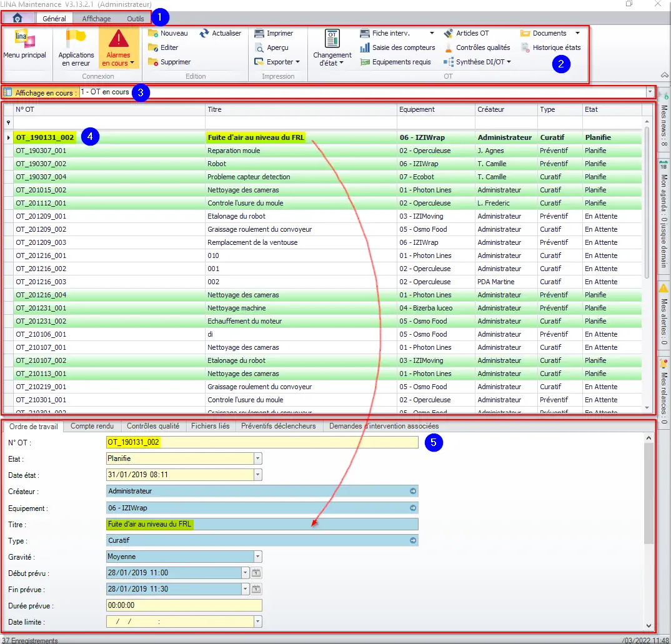Click Editer in Edition group
671x644 pixels.
(163, 47)
